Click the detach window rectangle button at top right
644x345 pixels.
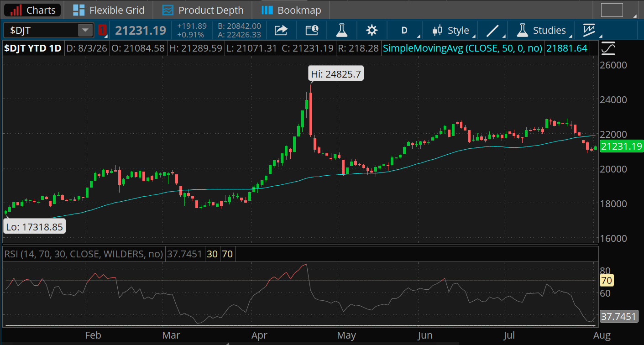[612, 10]
